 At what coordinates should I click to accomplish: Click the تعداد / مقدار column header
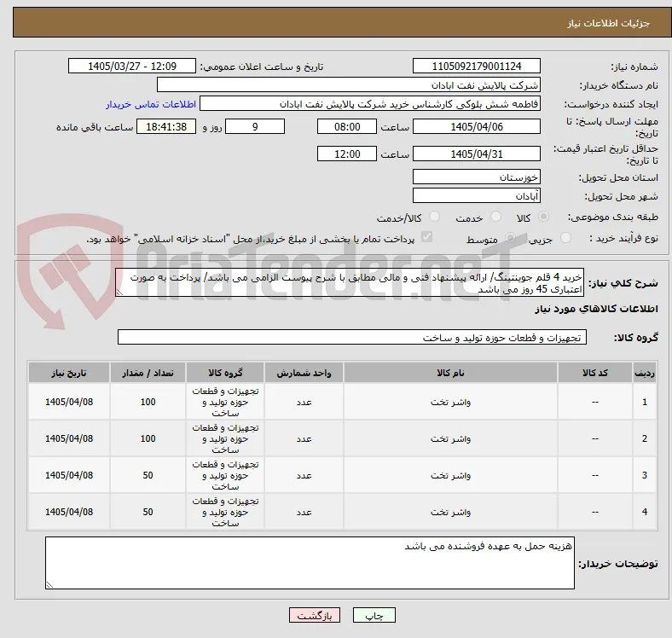click(x=148, y=373)
